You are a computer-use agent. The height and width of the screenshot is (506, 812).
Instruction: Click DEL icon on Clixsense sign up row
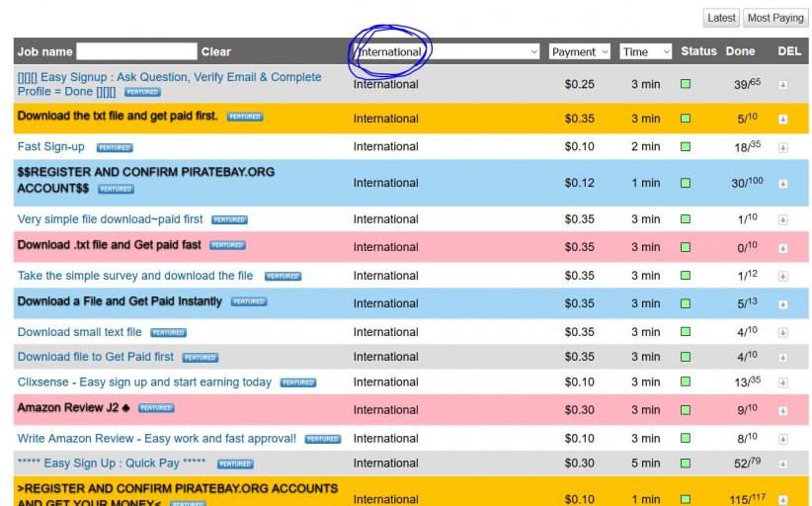[782, 382]
